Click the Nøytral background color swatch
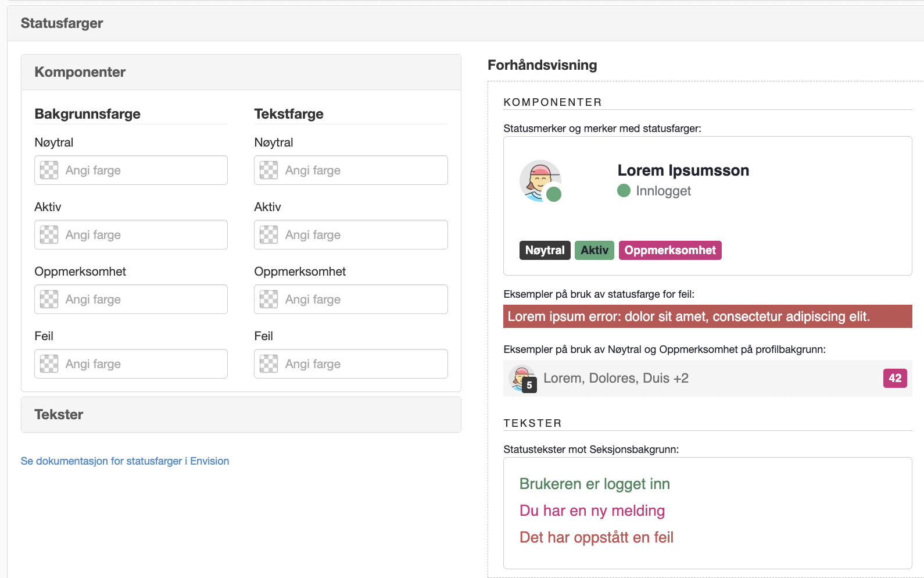Viewport: 924px width, 578px height. click(49, 170)
